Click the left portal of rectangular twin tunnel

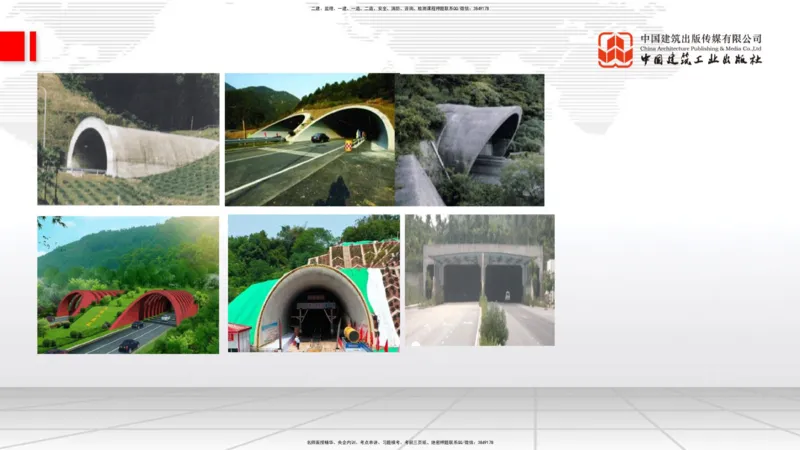[461, 283]
